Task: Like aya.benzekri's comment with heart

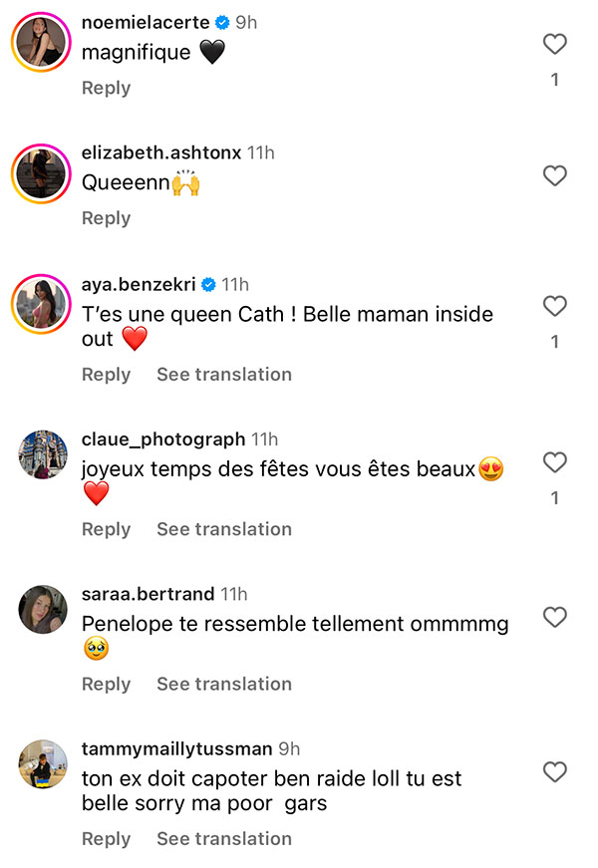Action: point(554,306)
